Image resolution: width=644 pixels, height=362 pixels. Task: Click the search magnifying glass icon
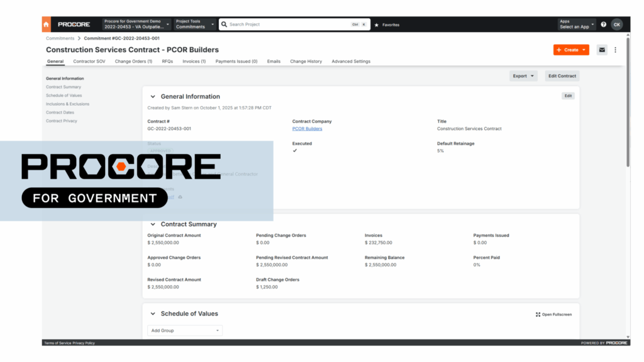point(224,24)
